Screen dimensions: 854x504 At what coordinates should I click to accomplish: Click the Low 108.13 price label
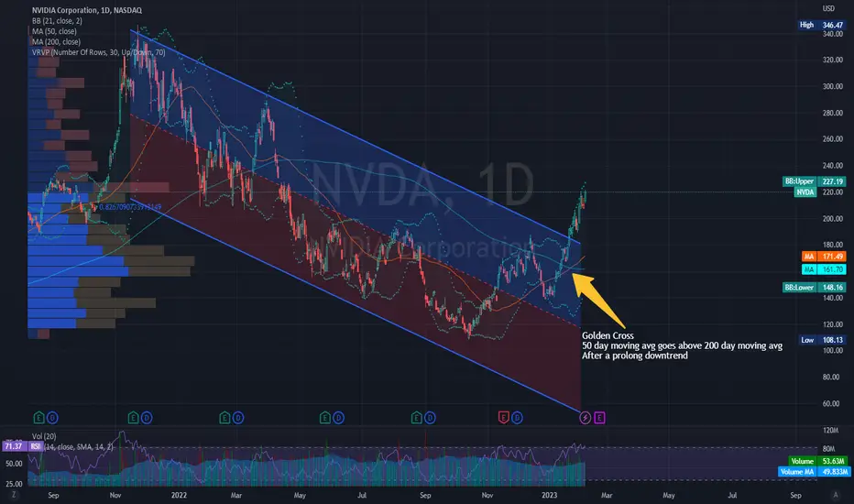pos(822,340)
